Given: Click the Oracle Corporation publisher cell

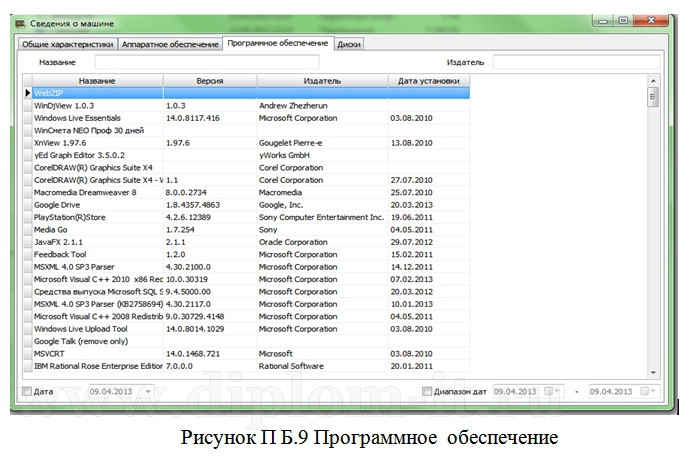Looking at the screenshot, I should (x=322, y=242).
